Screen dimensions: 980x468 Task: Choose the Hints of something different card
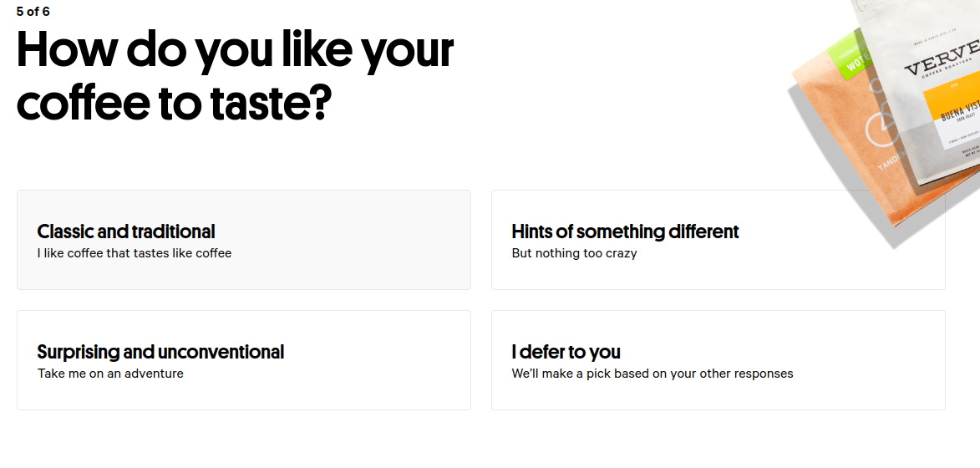(x=718, y=240)
